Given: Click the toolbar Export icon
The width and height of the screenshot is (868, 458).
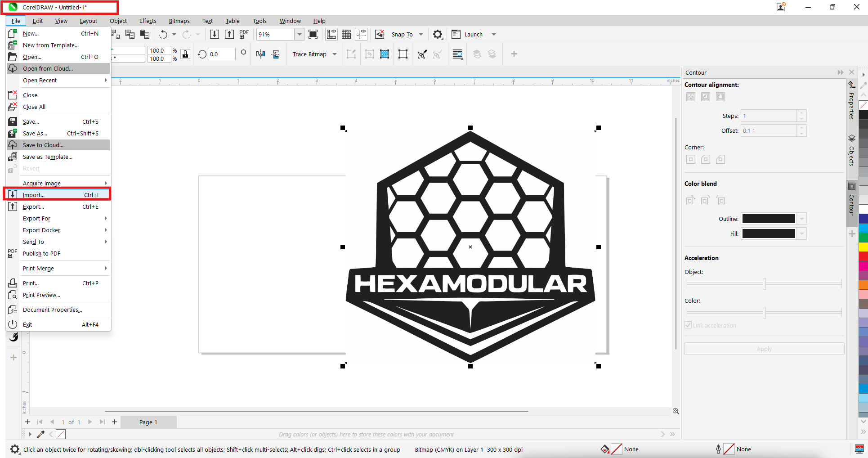Looking at the screenshot, I should [229, 34].
